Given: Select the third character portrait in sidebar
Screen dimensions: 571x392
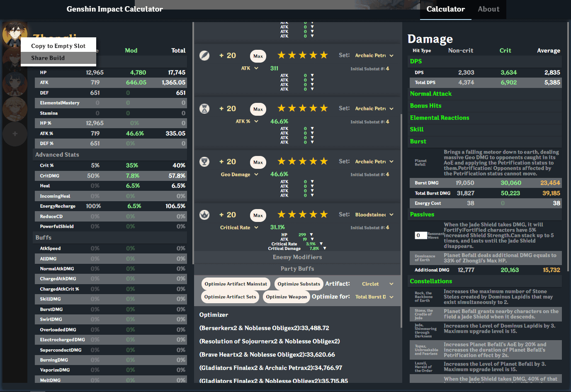Looking at the screenshot, I should tap(15, 84).
